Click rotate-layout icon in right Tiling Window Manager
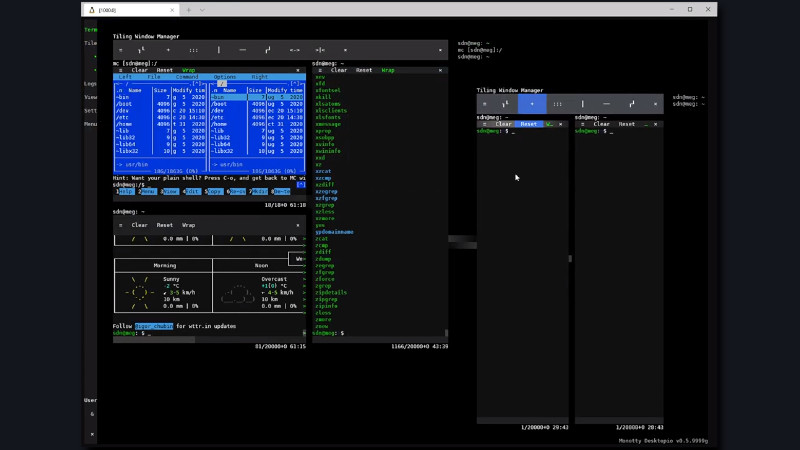This screenshot has height=450, width=800. tap(632, 104)
